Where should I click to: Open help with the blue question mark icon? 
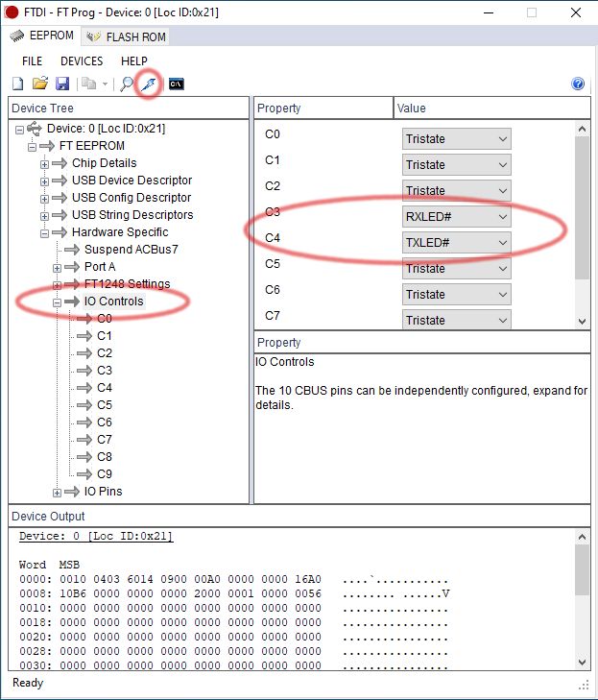coord(578,84)
